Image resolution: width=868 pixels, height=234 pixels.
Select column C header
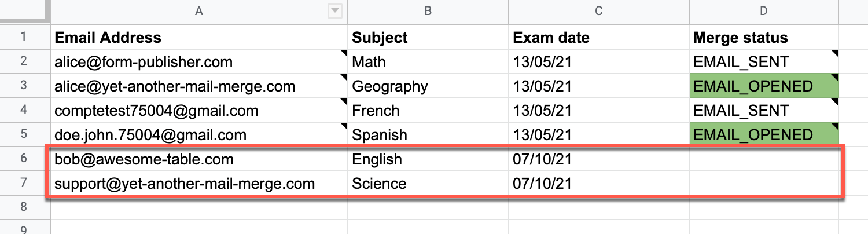[x=598, y=10]
